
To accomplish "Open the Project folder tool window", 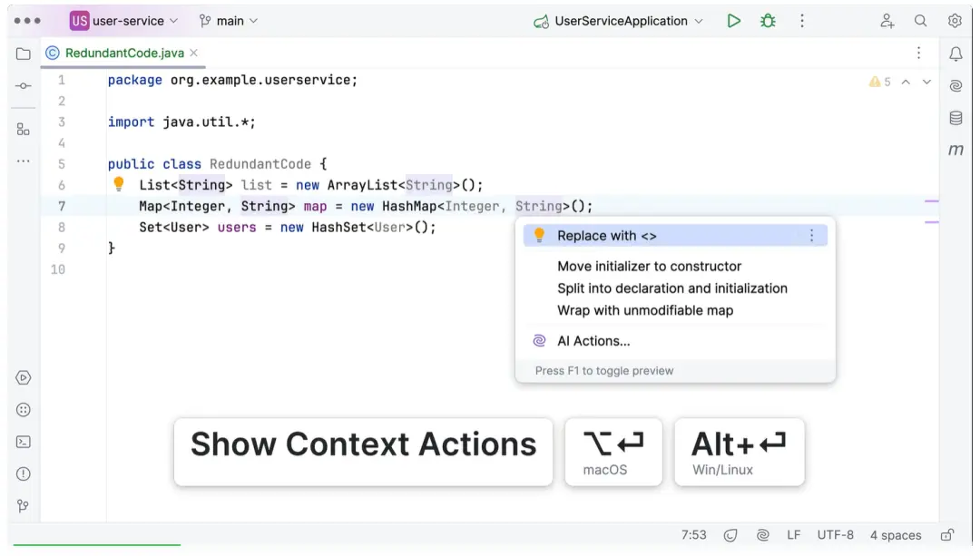I will pos(24,54).
